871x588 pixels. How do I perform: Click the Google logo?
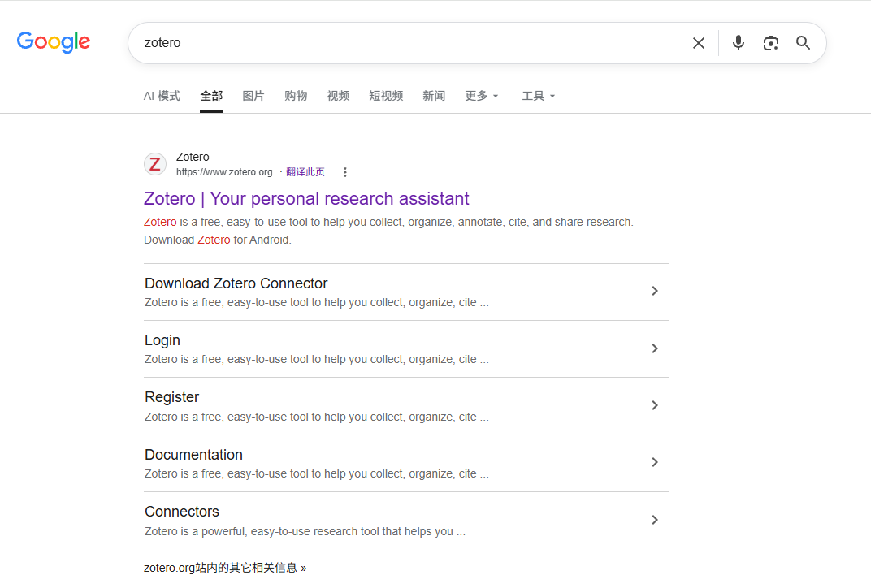pos(54,42)
